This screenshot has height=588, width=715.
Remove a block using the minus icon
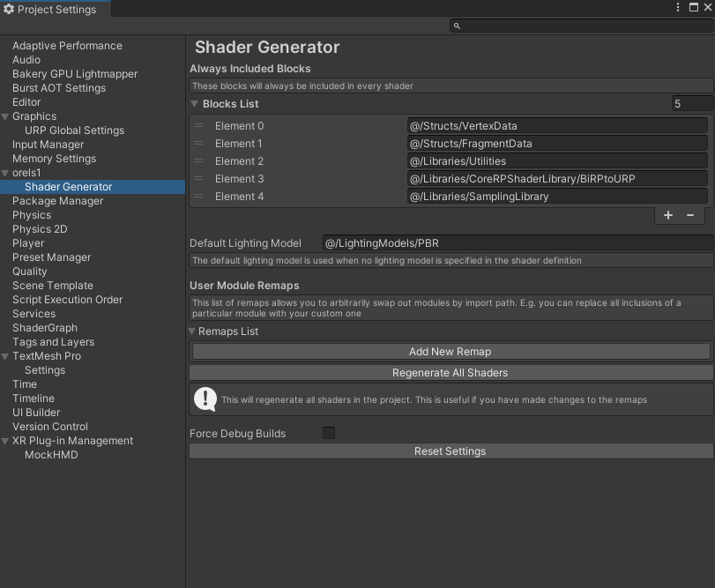(x=690, y=214)
